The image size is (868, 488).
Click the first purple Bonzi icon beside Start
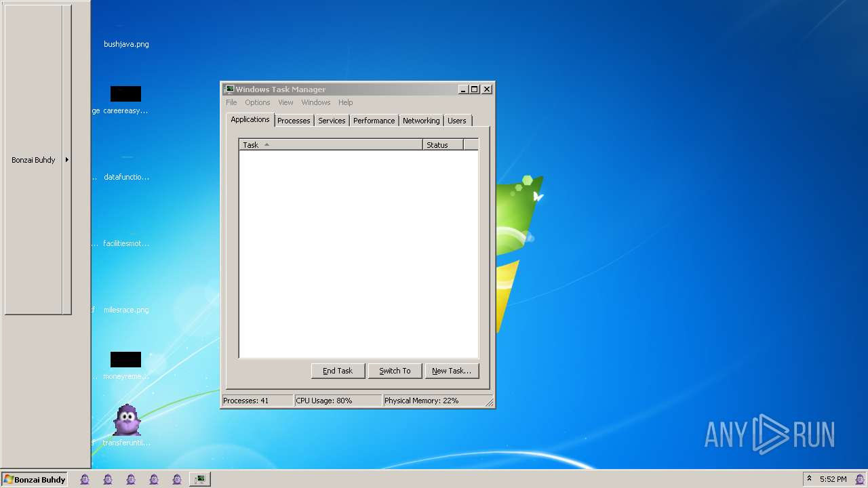[x=85, y=479]
